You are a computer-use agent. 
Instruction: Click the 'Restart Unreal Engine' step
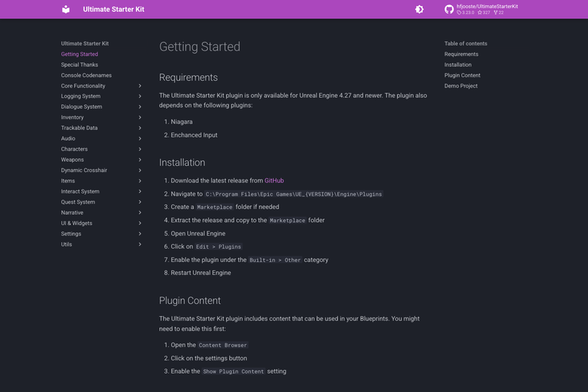[201, 273]
